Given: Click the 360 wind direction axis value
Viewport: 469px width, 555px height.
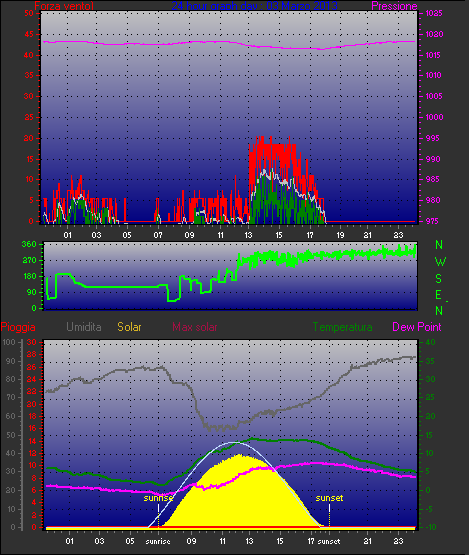Looking at the screenshot, I should click(x=29, y=244).
